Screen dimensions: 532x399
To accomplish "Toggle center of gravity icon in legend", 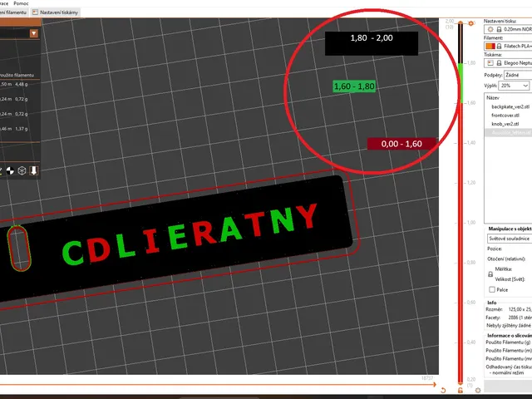I will [x=10, y=170].
